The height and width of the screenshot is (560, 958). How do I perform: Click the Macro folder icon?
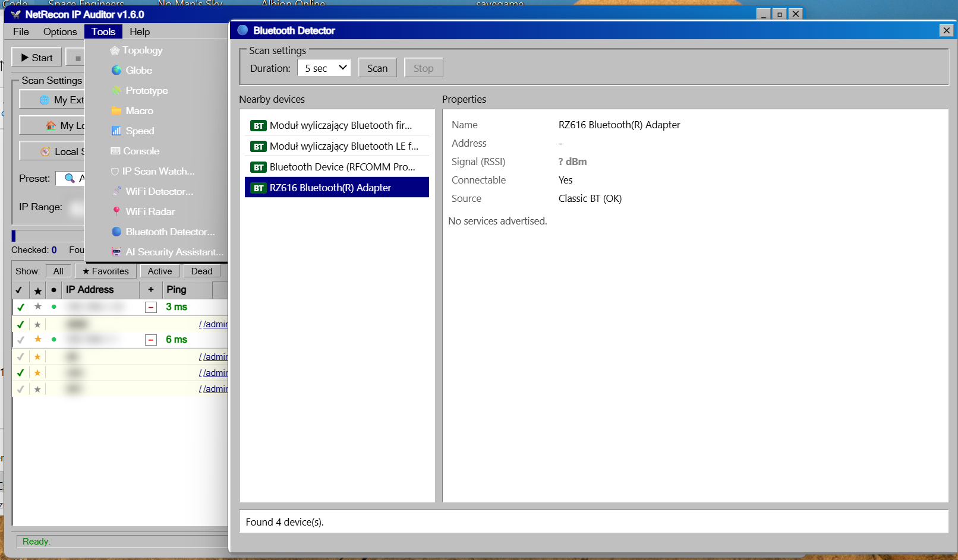[116, 110]
